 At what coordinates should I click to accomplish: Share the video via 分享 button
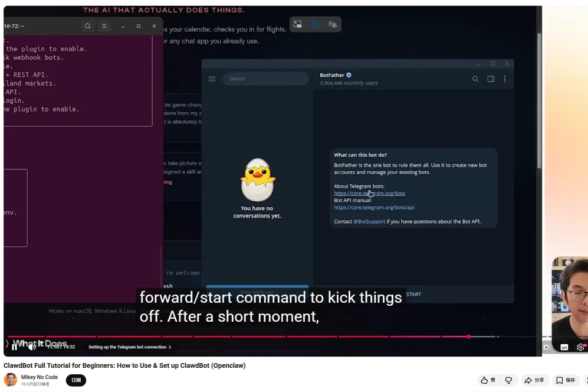(534, 380)
